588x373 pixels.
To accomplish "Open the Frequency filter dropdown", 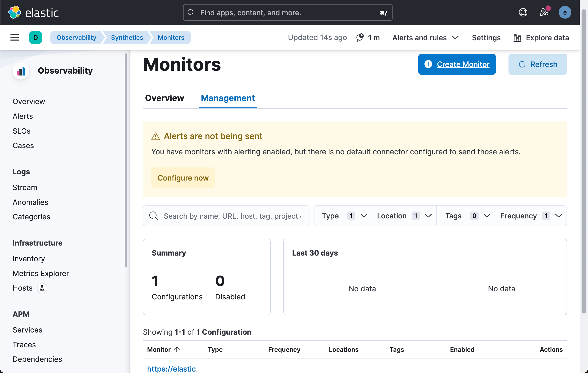I will (x=531, y=216).
